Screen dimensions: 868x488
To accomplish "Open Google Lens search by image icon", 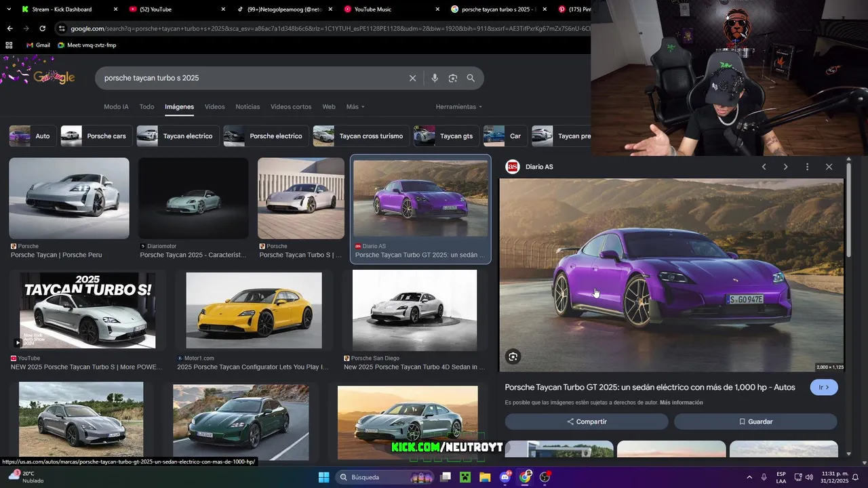I will 453,78.
